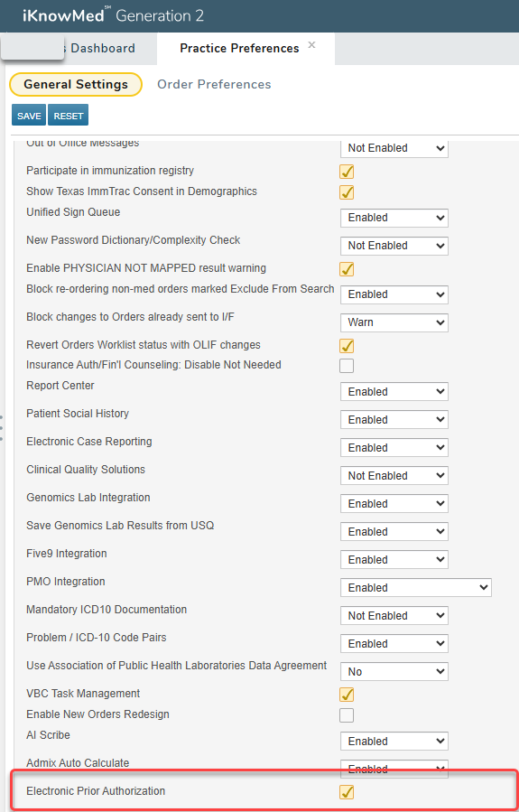The width and height of the screenshot is (519, 812).
Task: Switch to the Order Preferences tab
Action: pos(214,84)
